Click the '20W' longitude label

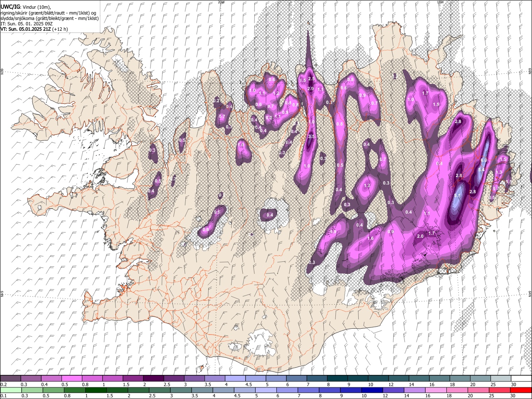coord(221,2)
